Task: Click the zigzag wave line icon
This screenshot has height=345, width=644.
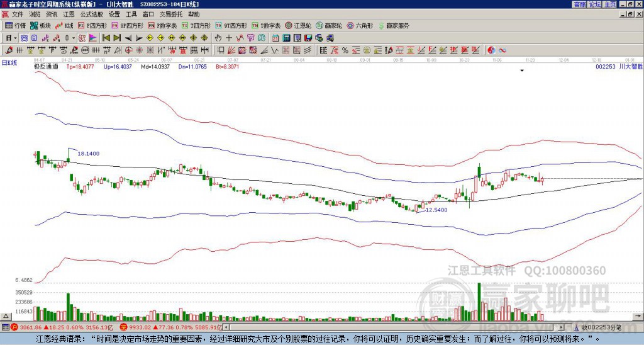Action: 274,50
